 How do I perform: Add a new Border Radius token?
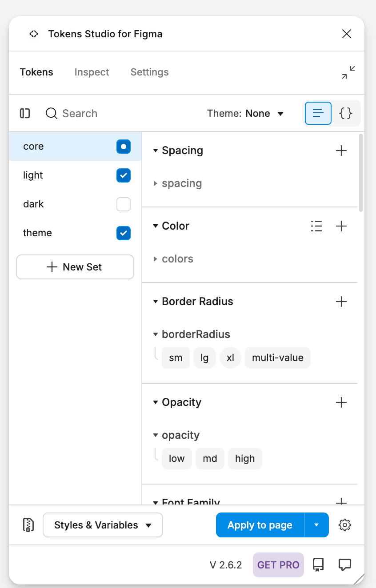[x=341, y=302]
